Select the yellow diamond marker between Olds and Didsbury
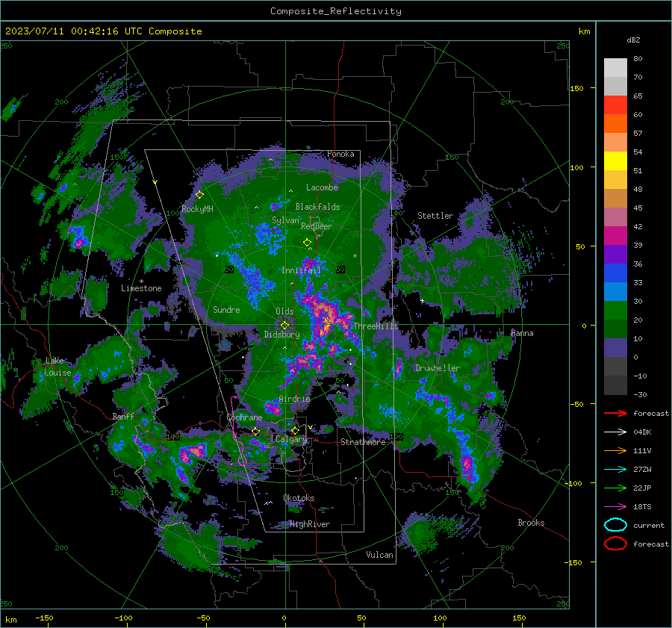 coord(285,326)
